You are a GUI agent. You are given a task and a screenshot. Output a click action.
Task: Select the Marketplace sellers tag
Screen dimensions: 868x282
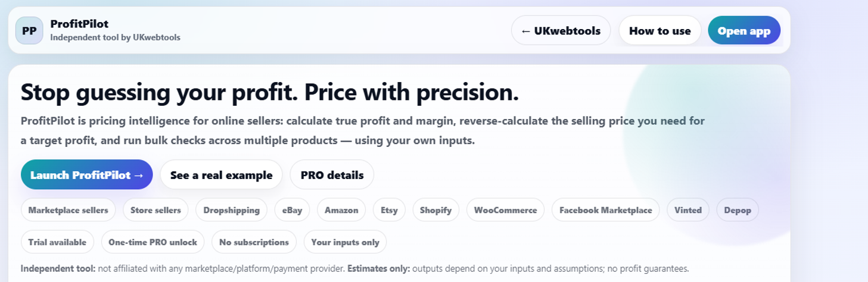click(x=68, y=210)
